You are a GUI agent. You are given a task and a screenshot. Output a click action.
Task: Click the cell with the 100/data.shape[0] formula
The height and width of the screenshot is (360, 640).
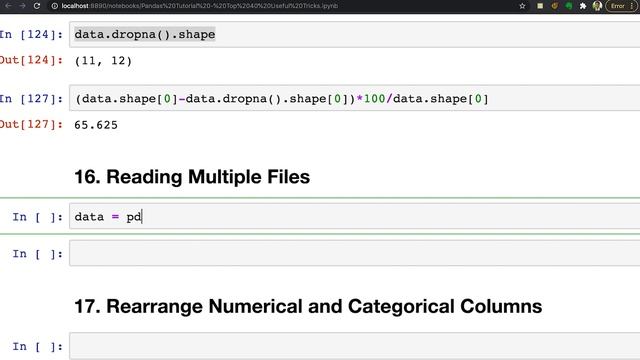tap(354, 98)
